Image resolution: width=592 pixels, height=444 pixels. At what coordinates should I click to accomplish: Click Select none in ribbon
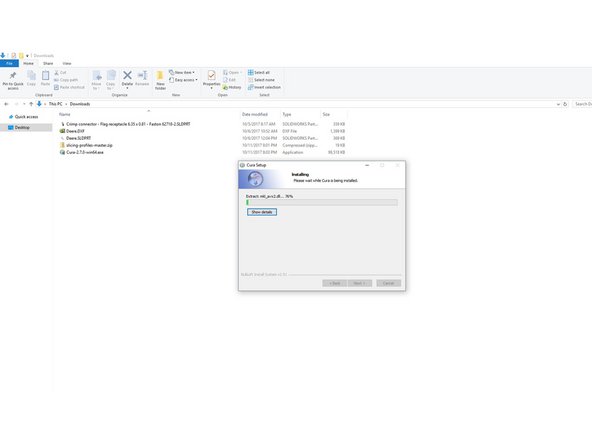[x=261, y=80]
